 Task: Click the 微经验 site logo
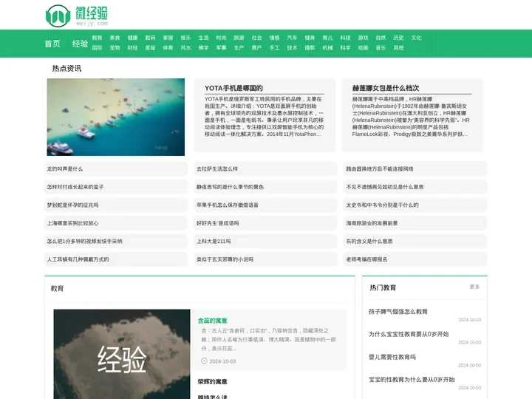tap(77, 16)
